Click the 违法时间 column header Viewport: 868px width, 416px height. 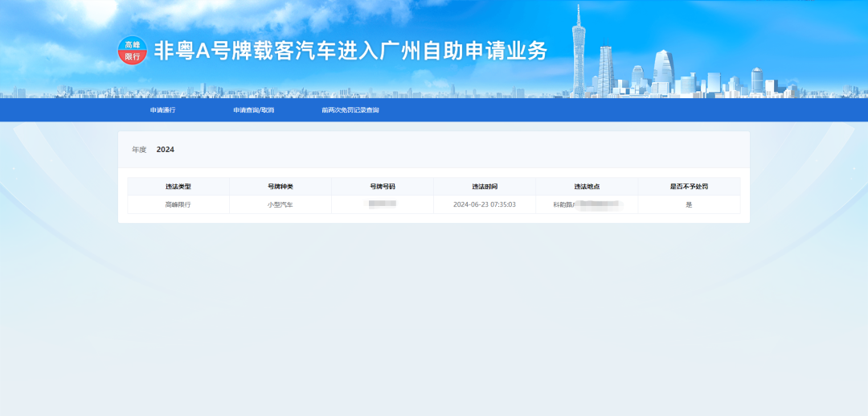pyautogui.click(x=485, y=187)
